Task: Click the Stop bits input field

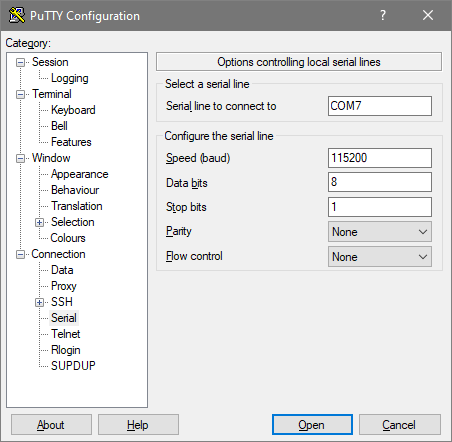Action: pos(380,207)
